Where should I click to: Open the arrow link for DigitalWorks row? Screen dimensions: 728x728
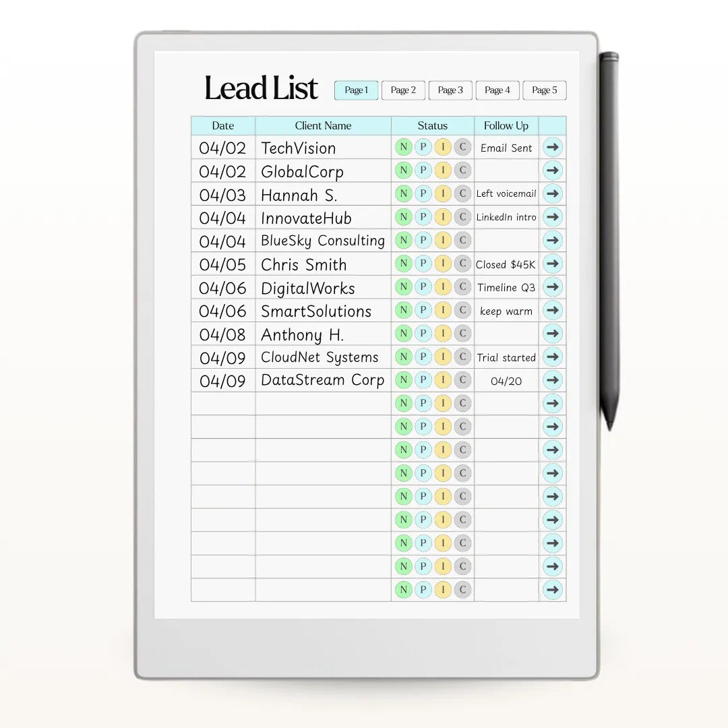tap(553, 287)
